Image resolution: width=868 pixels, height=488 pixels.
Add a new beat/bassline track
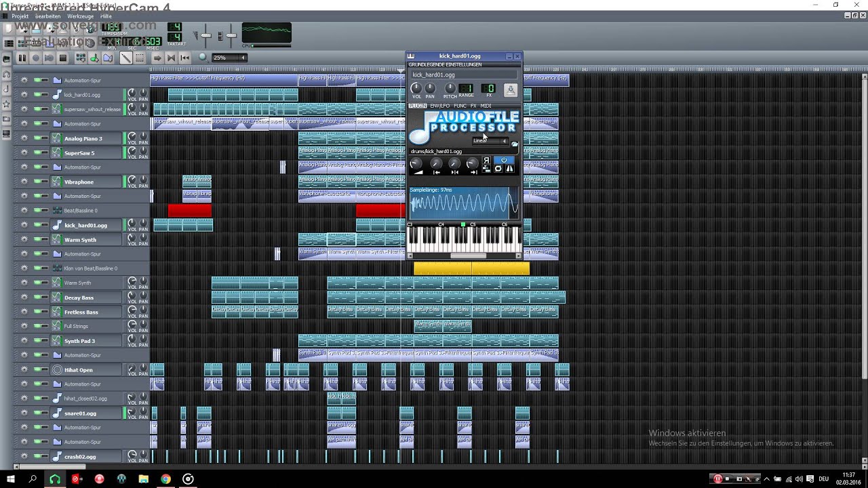click(x=81, y=58)
